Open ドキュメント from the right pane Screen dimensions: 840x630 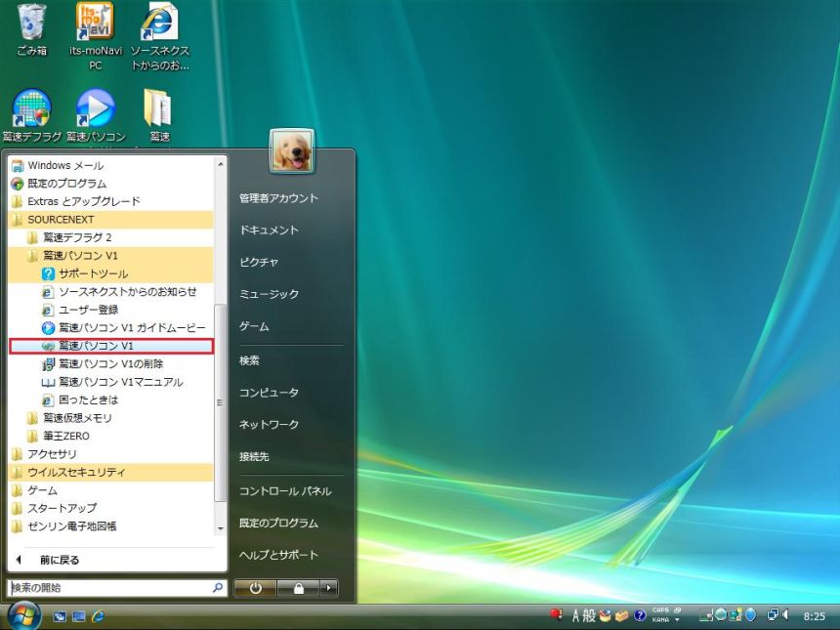click(x=269, y=231)
